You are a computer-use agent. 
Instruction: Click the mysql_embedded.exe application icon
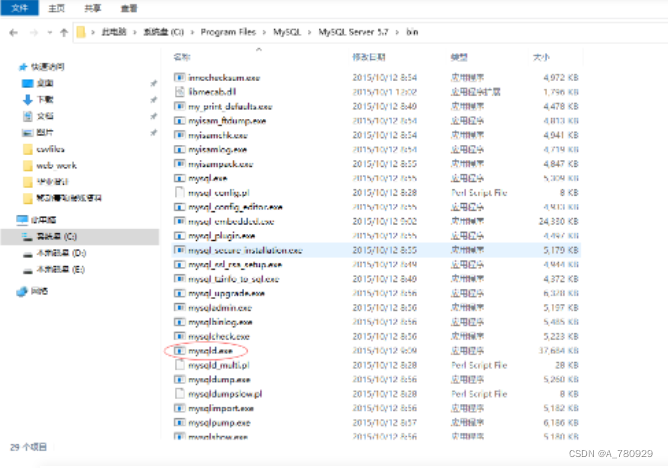[x=179, y=221]
